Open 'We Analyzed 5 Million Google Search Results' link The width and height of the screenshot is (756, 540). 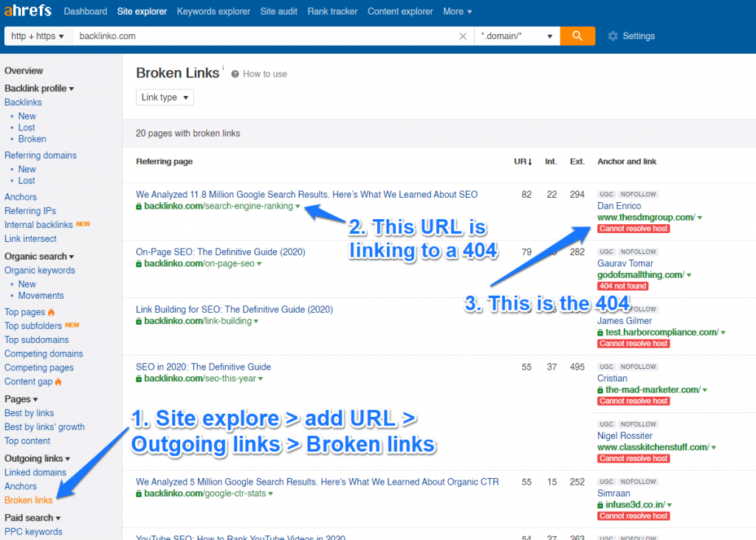tap(317, 481)
